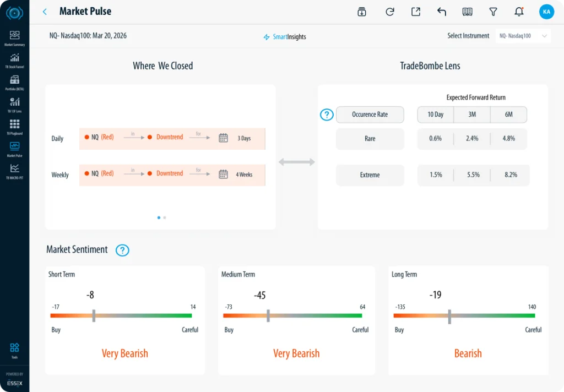Open notifications bell
Image resolution: width=564 pixels, height=392 pixels.
point(519,12)
